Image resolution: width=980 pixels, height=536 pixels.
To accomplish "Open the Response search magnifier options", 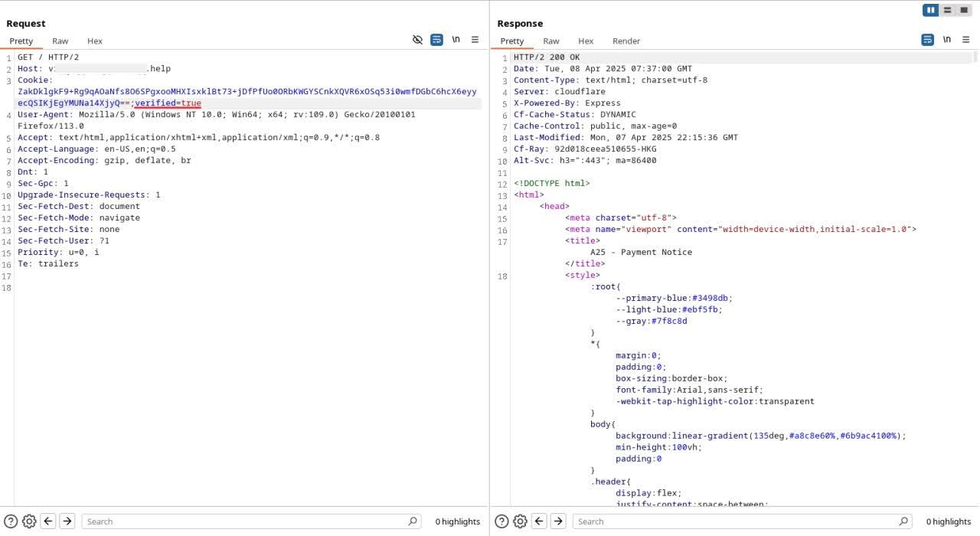I will 903,521.
